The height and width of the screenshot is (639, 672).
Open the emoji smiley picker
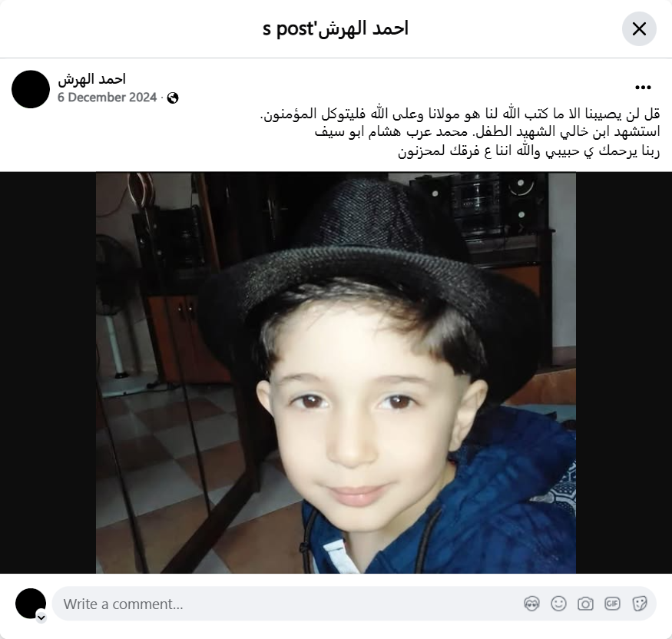[558, 604]
